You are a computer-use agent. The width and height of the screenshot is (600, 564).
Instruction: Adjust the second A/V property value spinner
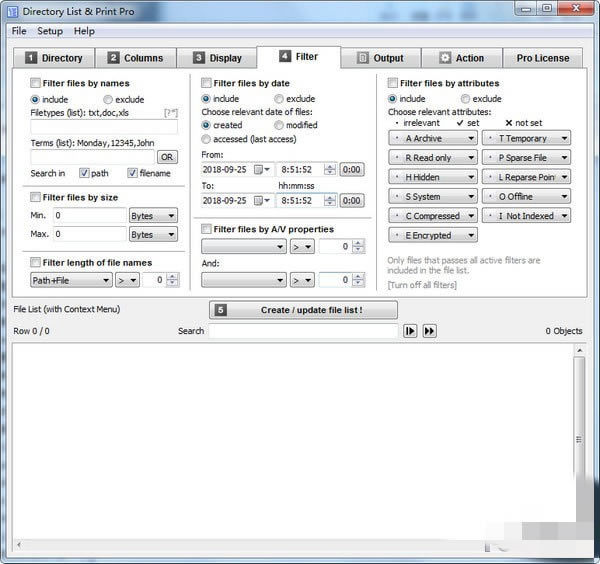pos(358,280)
